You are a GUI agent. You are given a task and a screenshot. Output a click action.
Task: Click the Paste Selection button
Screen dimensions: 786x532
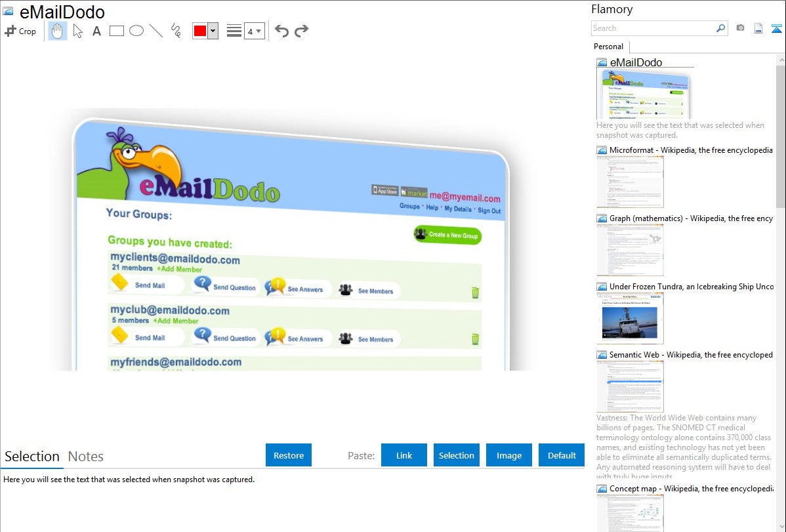click(457, 455)
